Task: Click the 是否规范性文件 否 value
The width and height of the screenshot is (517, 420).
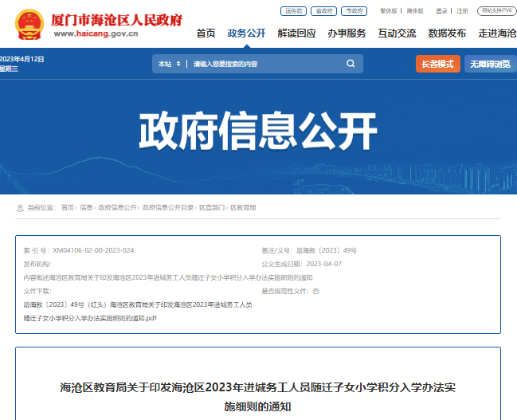Action: (x=316, y=292)
